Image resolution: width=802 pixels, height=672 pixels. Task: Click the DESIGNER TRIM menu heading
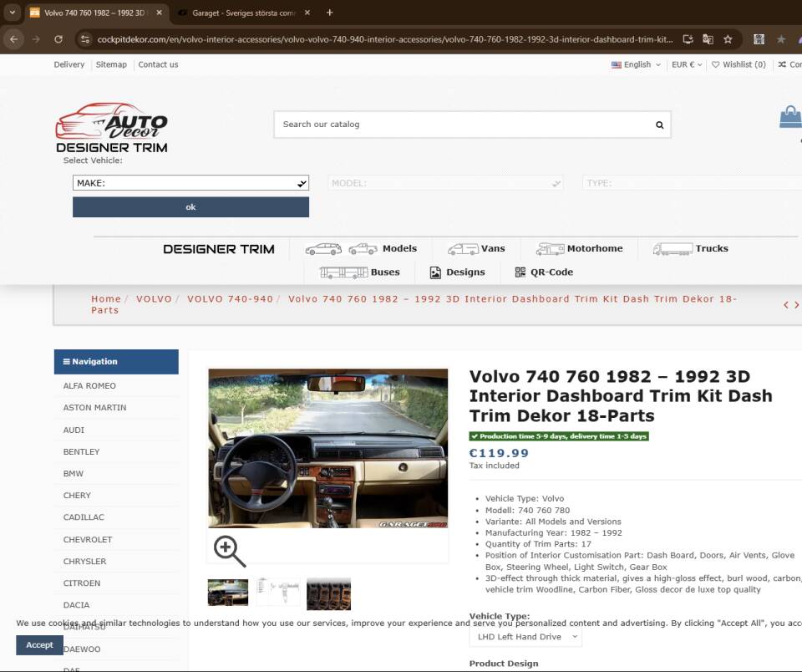[x=219, y=249]
